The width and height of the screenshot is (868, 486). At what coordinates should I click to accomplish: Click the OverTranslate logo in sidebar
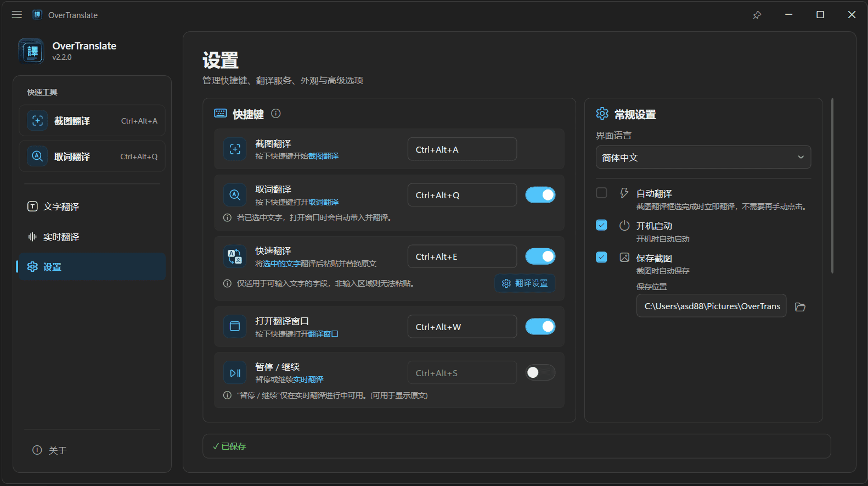coord(31,51)
